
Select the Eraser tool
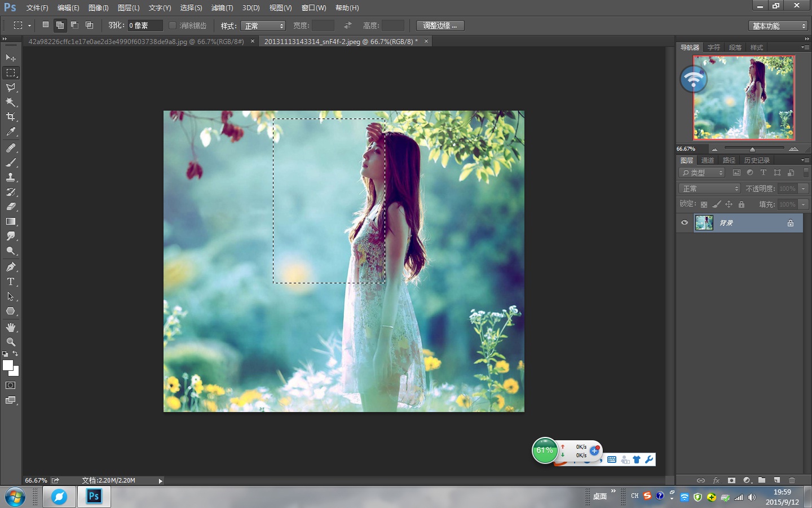click(x=11, y=207)
